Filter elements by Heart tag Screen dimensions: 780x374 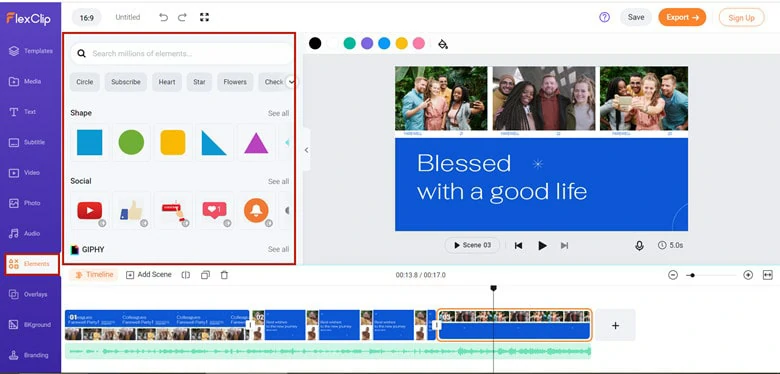[167, 82]
